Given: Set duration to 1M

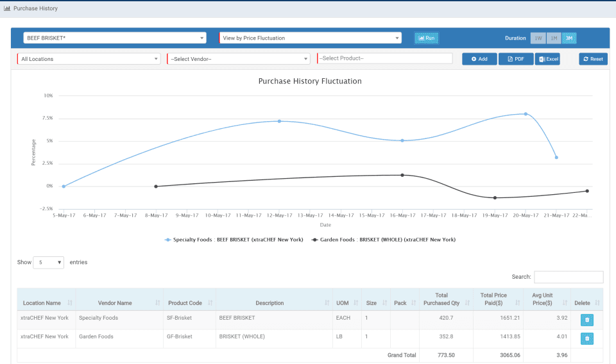Looking at the screenshot, I should (x=554, y=38).
